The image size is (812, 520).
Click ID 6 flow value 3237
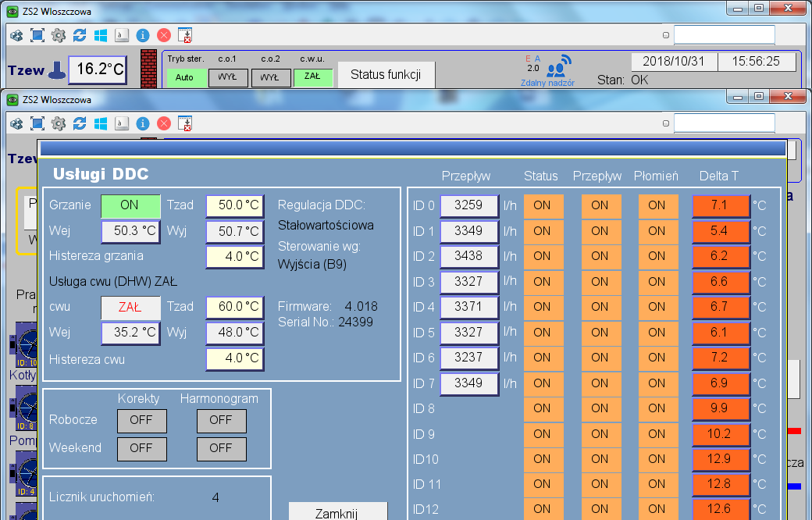tap(469, 358)
